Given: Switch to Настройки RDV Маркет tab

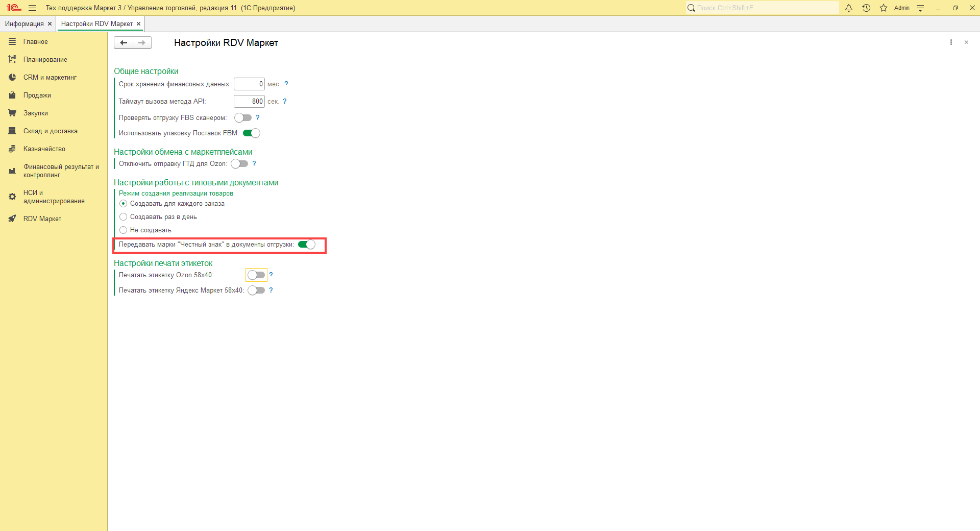Looking at the screenshot, I should (97, 24).
